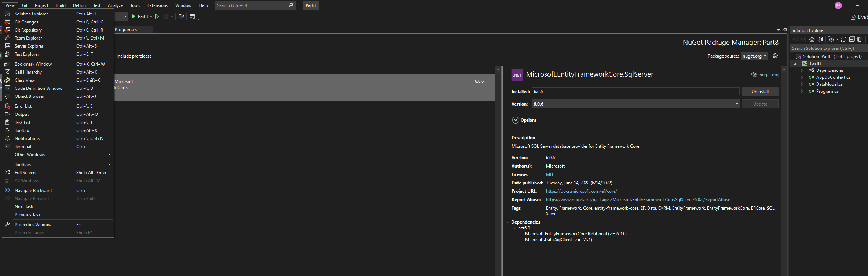Open the Toolbox from the View menu

coord(58,130)
